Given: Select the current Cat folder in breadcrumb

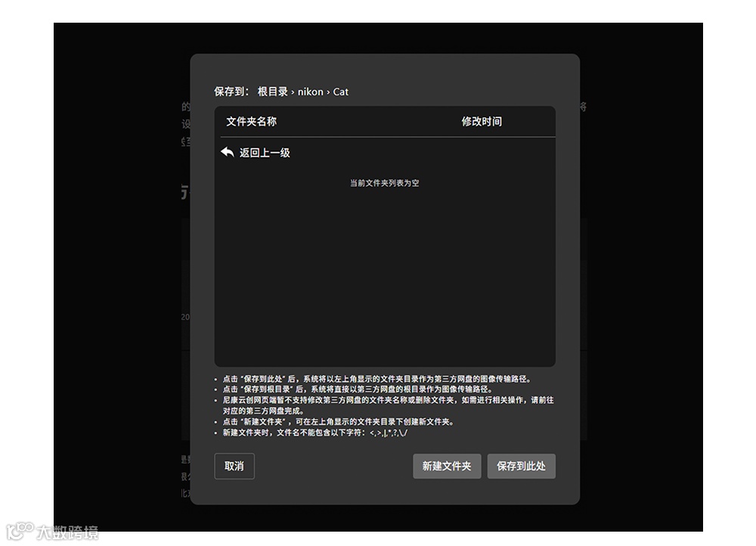Looking at the screenshot, I should tap(340, 92).
